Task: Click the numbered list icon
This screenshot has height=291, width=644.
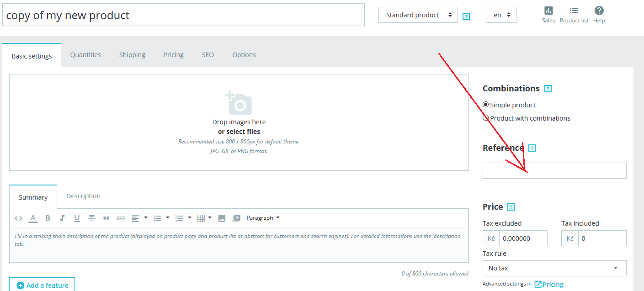Action: tap(179, 218)
